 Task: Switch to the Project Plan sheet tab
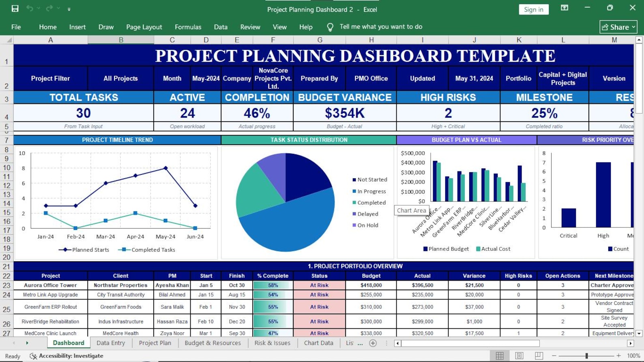click(x=155, y=343)
